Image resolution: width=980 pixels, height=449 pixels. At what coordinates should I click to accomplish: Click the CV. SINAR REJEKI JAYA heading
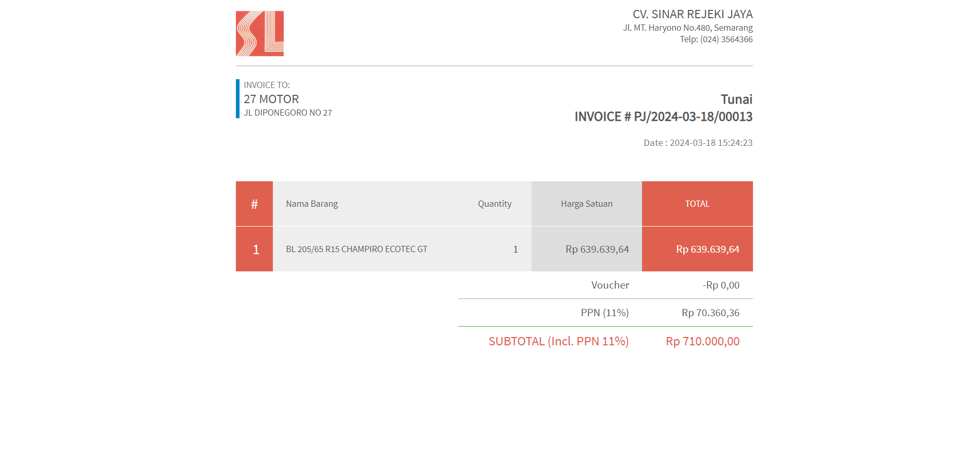click(692, 15)
